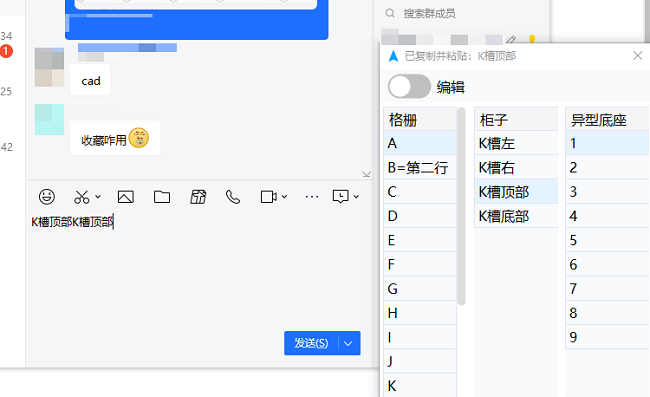Click the cad chat message bubble

(90, 80)
